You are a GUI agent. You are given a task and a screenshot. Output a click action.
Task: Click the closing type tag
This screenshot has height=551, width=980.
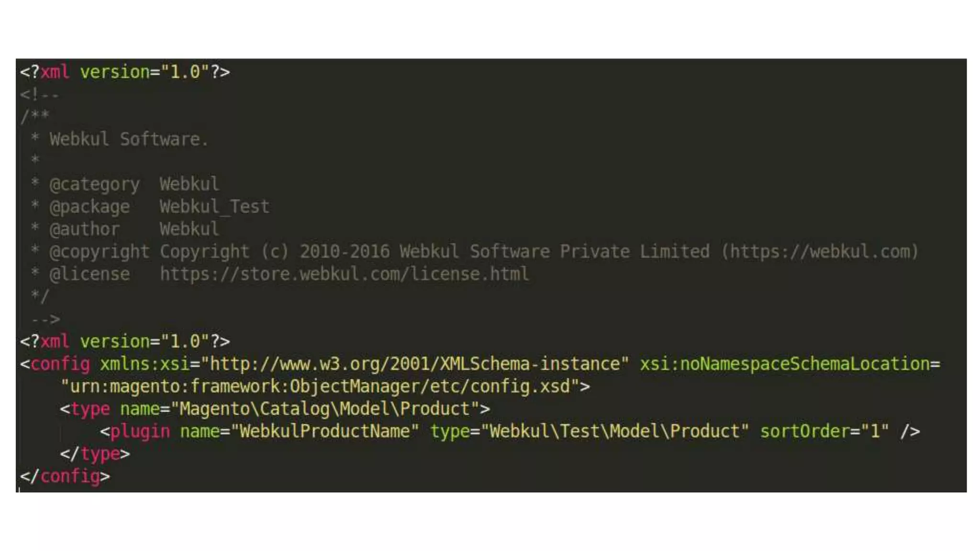[95, 454]
